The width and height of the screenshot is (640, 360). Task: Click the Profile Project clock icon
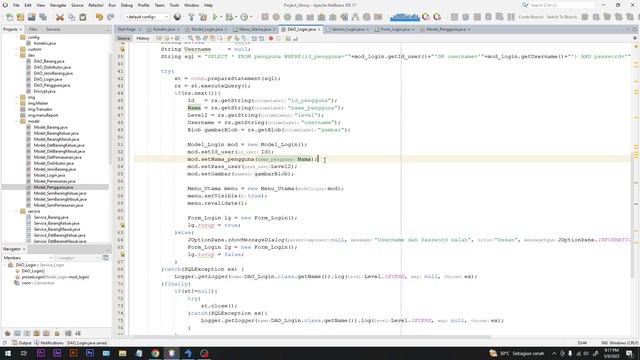(x=244, y=17)
